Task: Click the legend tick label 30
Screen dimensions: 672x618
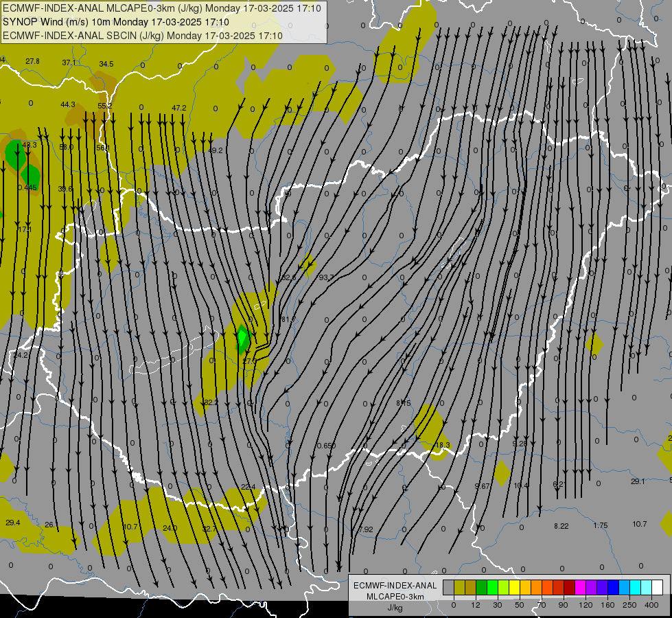Action: tap(498, 605)
